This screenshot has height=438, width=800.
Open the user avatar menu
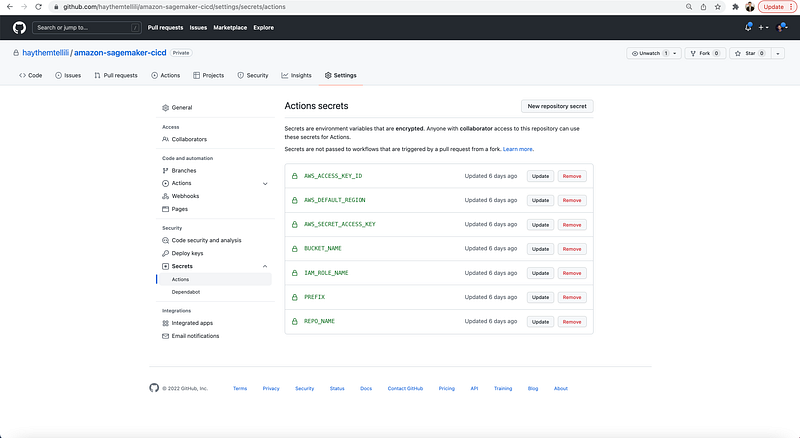pos(782,28)
